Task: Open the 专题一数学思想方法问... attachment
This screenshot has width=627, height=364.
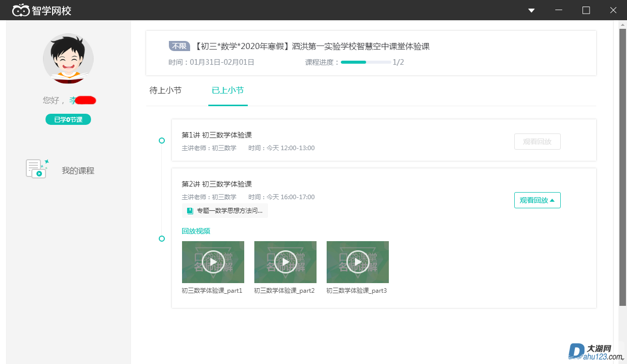Action: tap(225, 211)
